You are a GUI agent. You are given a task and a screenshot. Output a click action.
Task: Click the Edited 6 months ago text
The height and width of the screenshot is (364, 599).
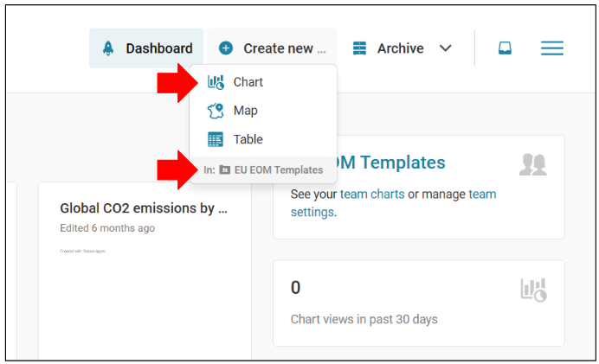107,228
